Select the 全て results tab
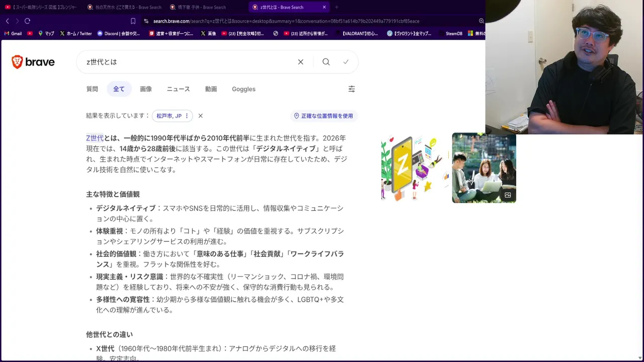The height and width of the screenshot is (362, 644). [119, 89]
